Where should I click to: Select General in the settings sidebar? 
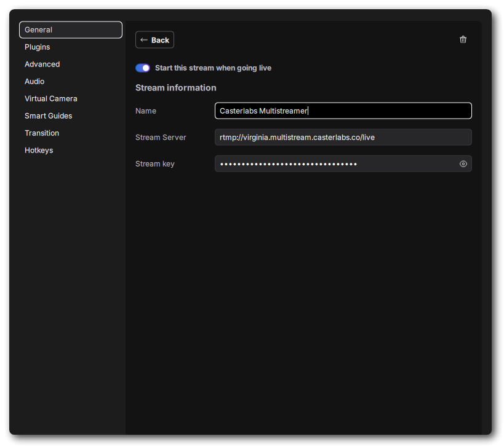(70, 30)
